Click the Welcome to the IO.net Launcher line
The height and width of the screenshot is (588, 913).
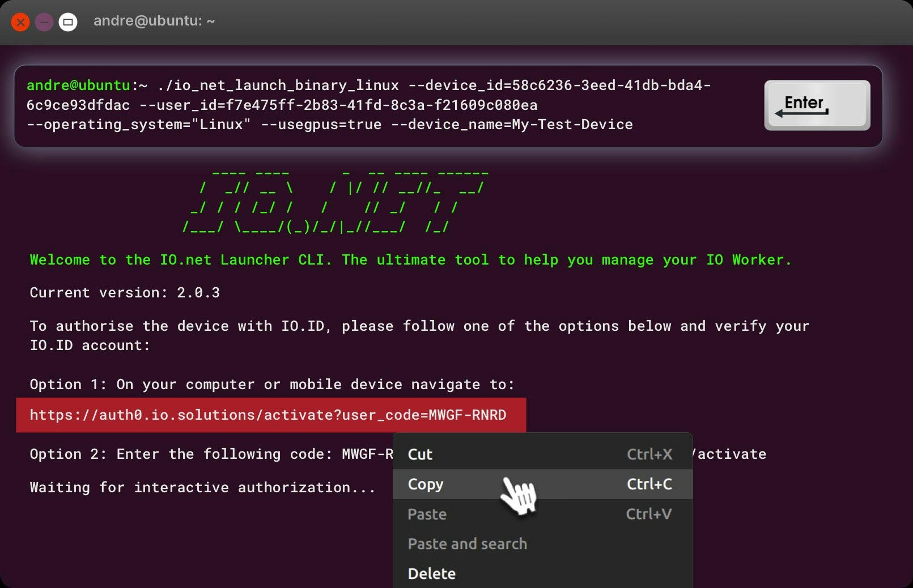[x=410, y=260]
